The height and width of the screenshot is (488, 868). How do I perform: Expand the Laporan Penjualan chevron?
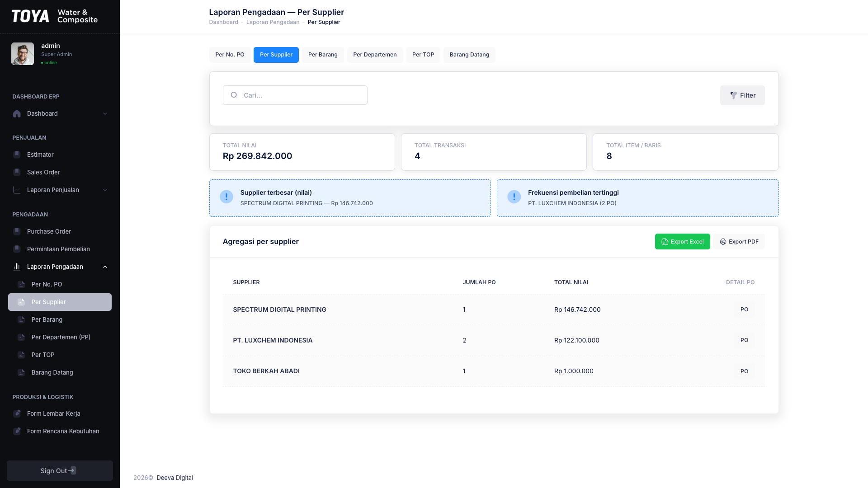point(105,190)
